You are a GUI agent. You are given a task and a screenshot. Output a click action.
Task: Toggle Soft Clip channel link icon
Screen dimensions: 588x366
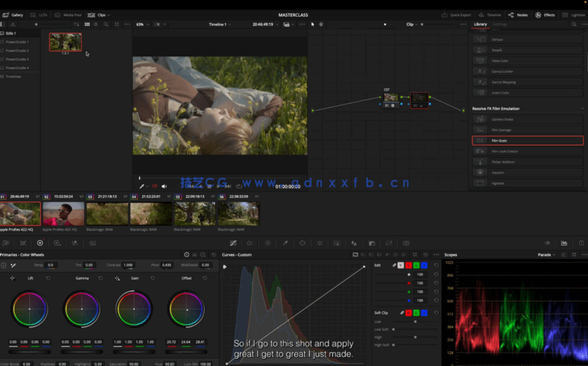[x=402, y=313]
